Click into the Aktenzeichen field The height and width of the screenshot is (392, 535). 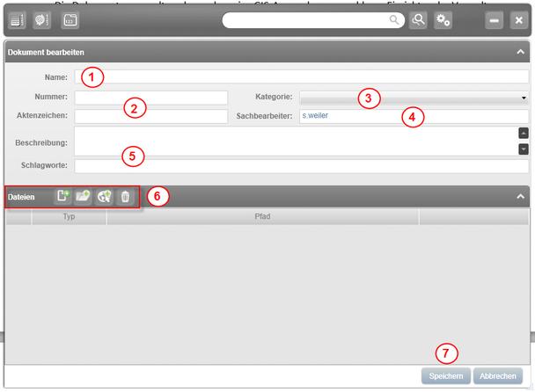(151, 116)
